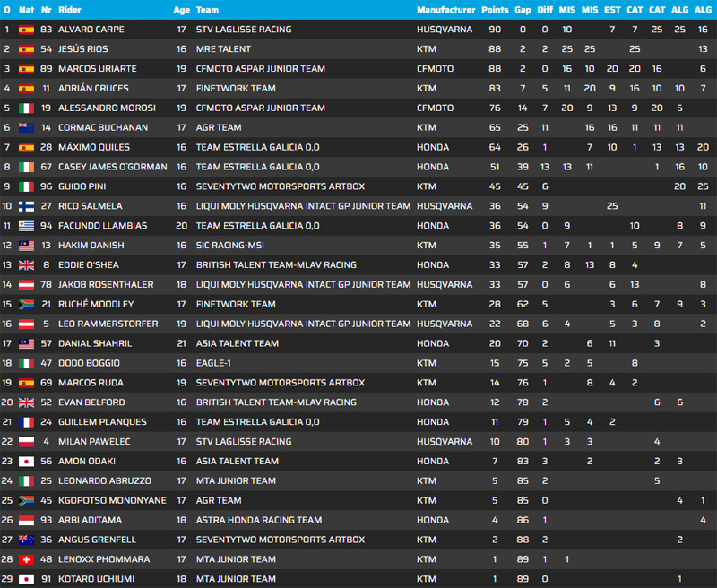Click the New Zealand flag beside Cormac Buchanan

tap(26, 127)
